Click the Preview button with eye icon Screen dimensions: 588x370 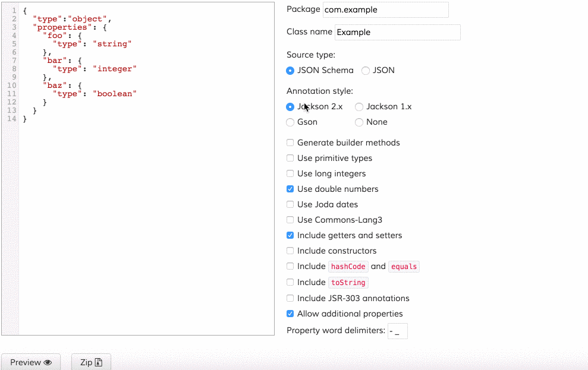31,362
